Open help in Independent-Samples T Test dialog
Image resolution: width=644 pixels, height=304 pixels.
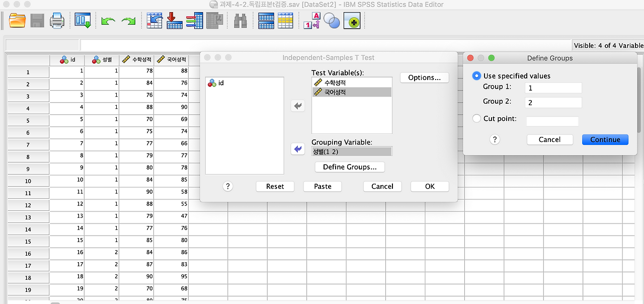[228, 186]
